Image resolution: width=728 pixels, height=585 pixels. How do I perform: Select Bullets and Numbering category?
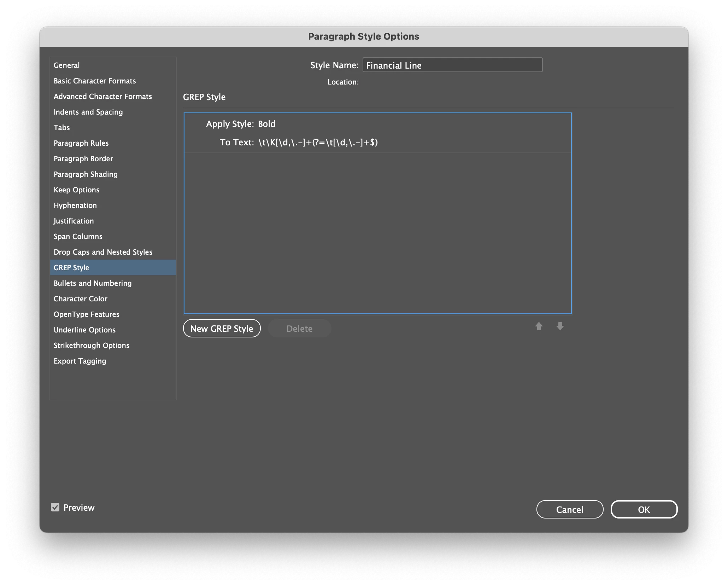click(x=92, y=283)
